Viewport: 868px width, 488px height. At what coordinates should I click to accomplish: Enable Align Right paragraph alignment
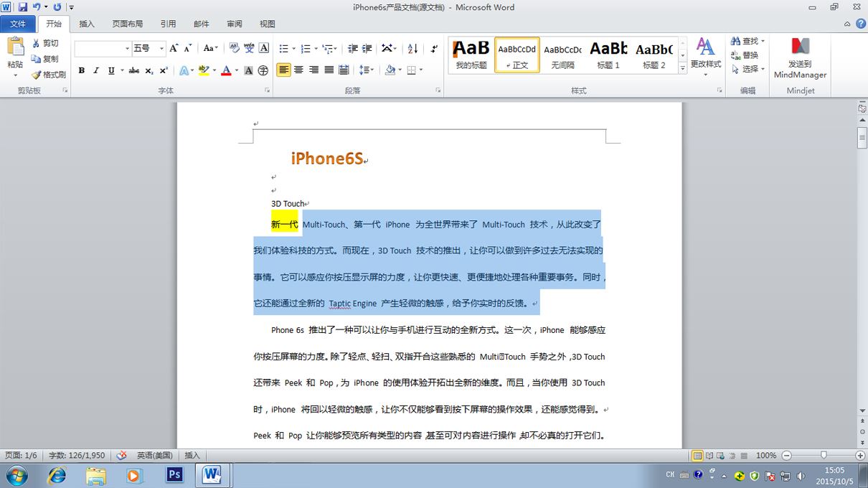[313, 70]
